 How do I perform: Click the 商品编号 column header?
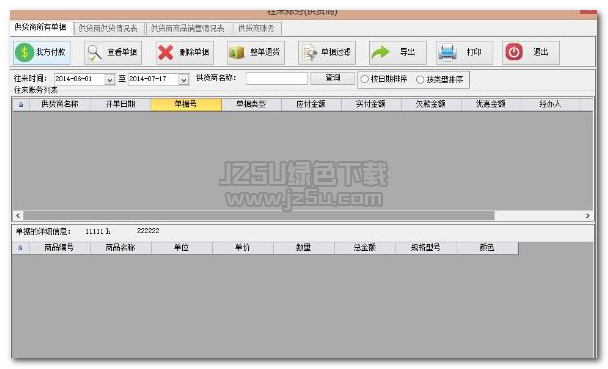pos(59,248)
